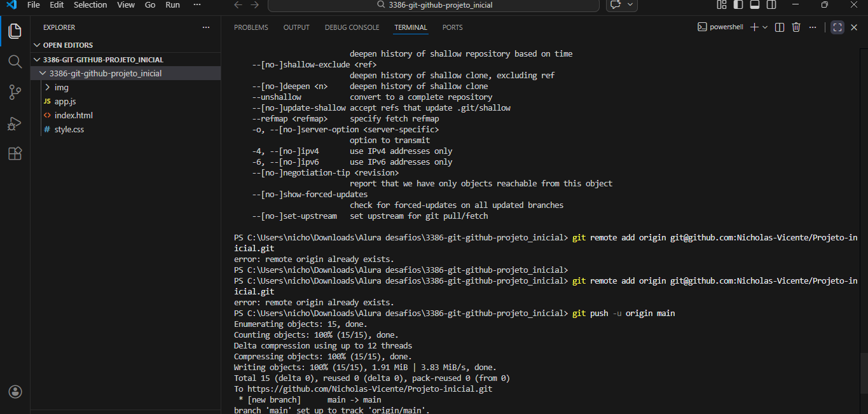Toggle the bottom panel visibility
The height and width of the screenshot is (414, 868).
(x=755, y=5)
